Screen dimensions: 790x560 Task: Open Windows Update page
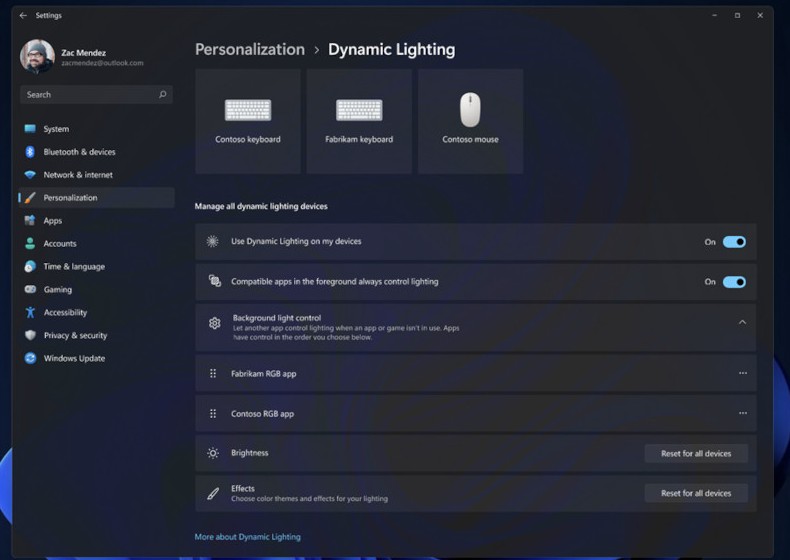click(96, 358)
